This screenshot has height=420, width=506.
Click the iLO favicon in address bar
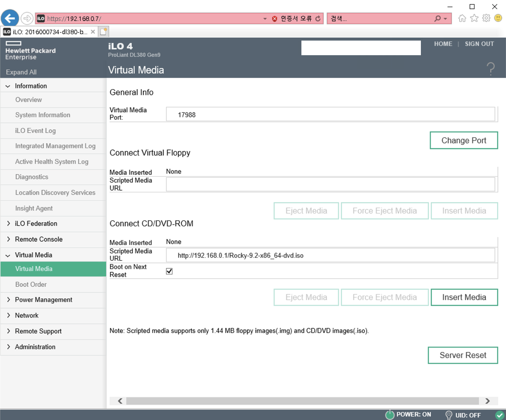tap(41, 19)
